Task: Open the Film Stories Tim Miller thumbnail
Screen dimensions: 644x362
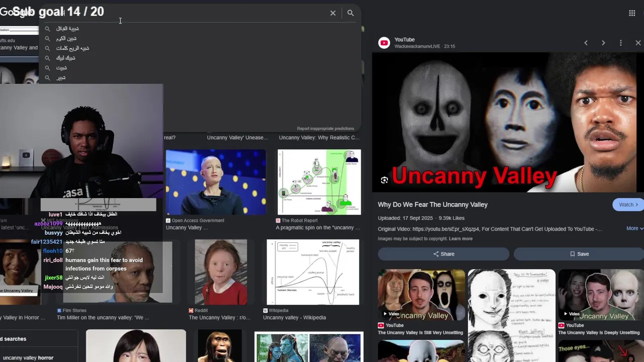Action: 117,272
